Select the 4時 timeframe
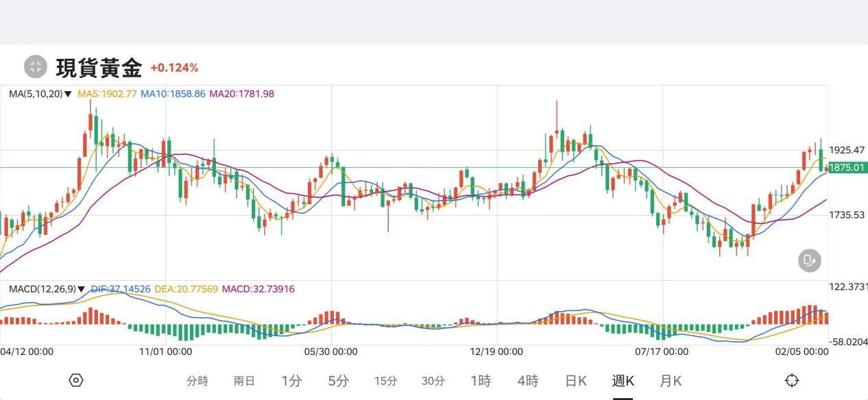The height and width of the screenshot is (400, 868). [528, 382]
